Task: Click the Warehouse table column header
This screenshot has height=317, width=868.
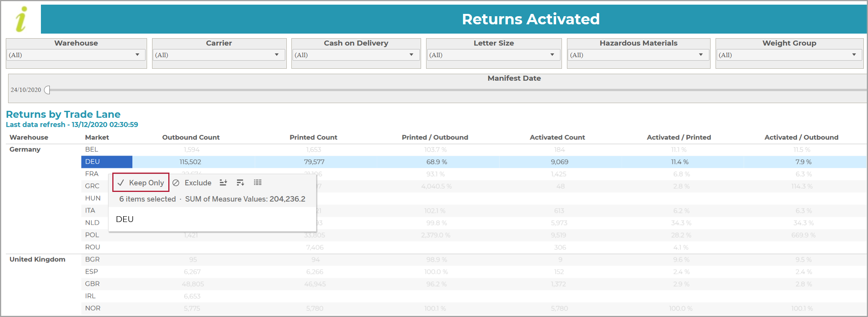Action: [x=29, y=137]
